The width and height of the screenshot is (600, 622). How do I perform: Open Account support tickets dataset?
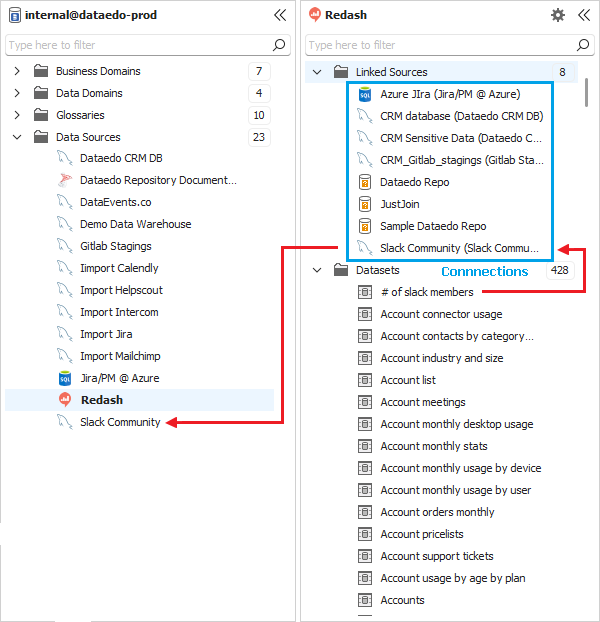437,556
